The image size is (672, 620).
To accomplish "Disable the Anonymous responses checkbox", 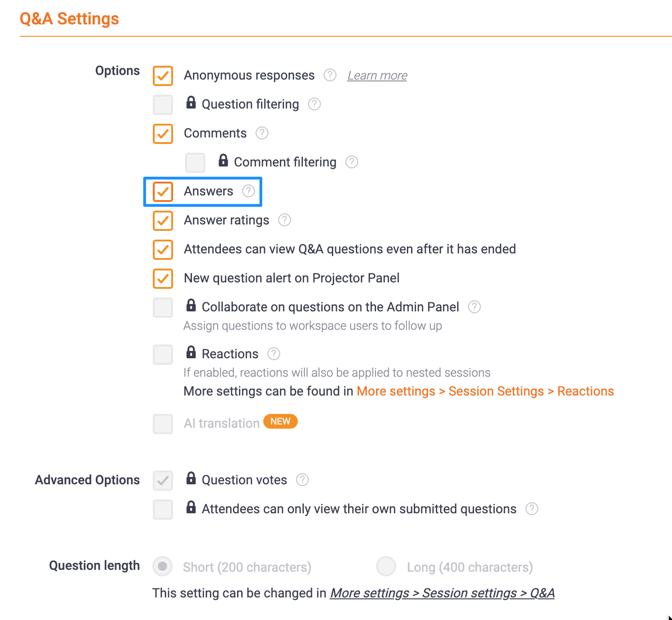I will (x=163, y=76).
